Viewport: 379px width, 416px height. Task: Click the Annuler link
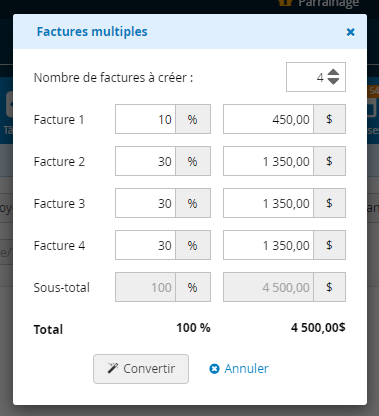point(239,369)
